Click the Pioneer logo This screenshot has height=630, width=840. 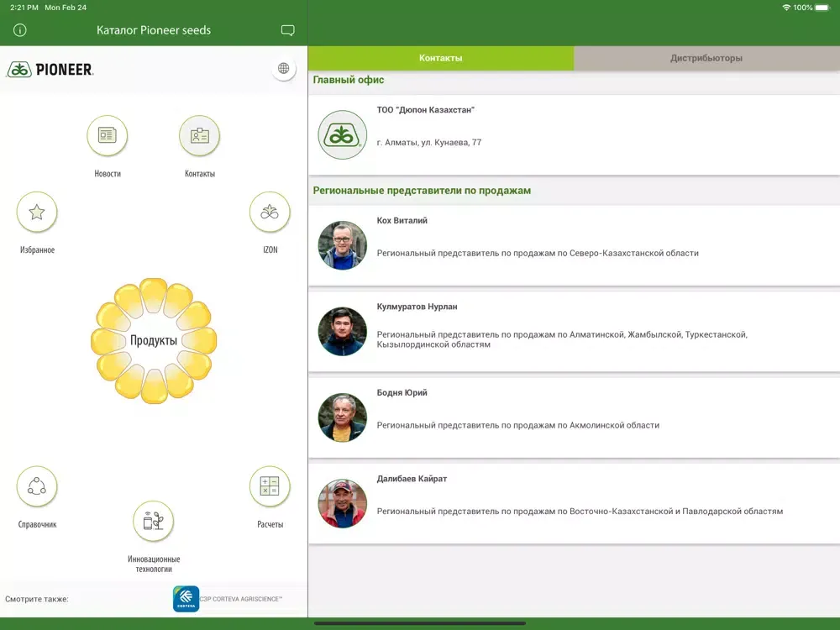(x=50, y=70)
